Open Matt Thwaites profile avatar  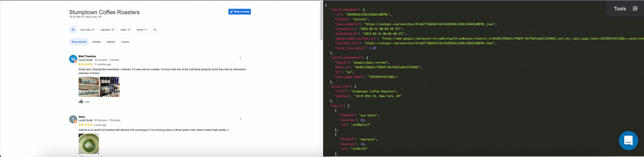click(x=73, y=59)
